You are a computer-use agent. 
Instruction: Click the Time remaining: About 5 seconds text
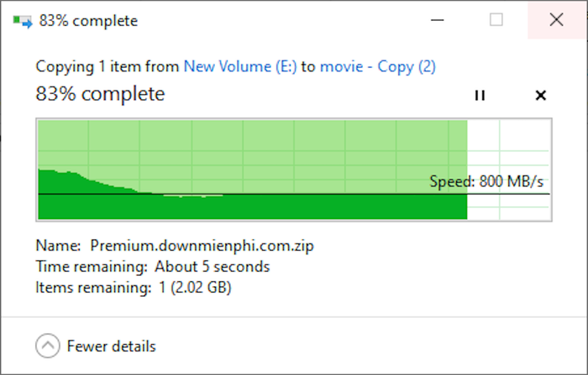coord(153,267)
